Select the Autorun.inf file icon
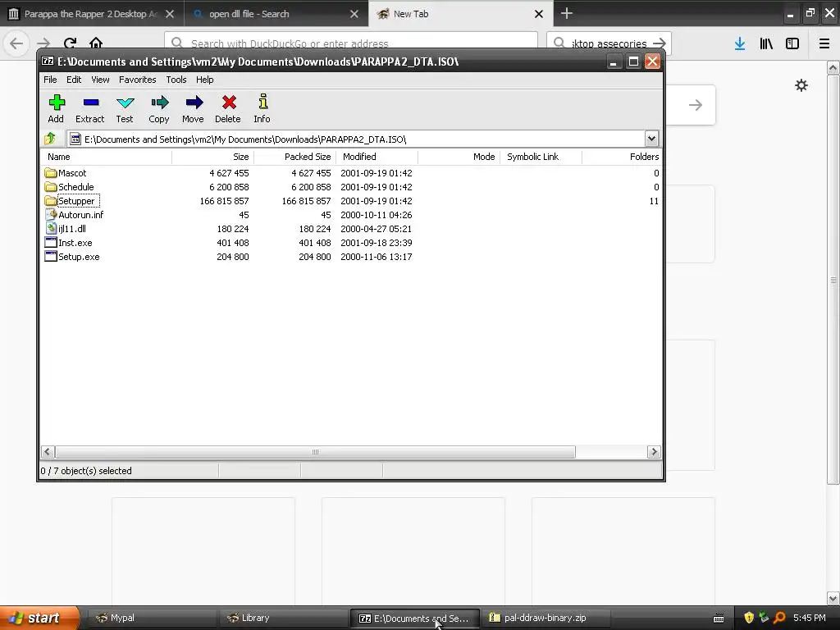Image resolution: width=840 pixels, height=630 pixels. pos(51,215)
